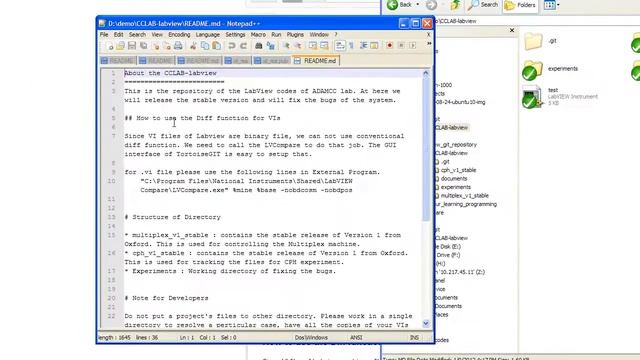Toggle the Explorer Folders button
Image resolution: width=640 pixels, height=360 pixels.
tap(520, 5)
